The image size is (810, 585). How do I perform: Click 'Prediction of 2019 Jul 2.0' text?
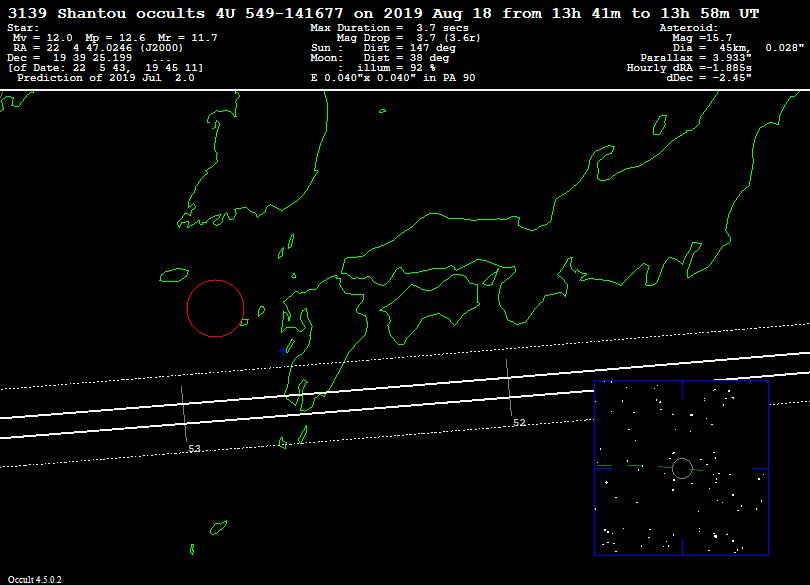coord(106,78)
